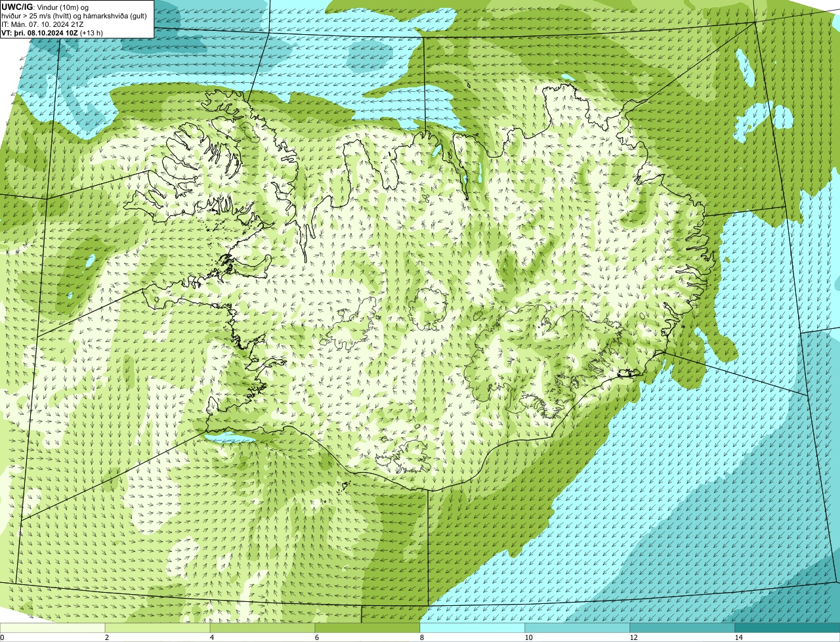Click the 4–6 m/s green legend swatch
This screenshot has height=642, width=840.
[262, 628]
